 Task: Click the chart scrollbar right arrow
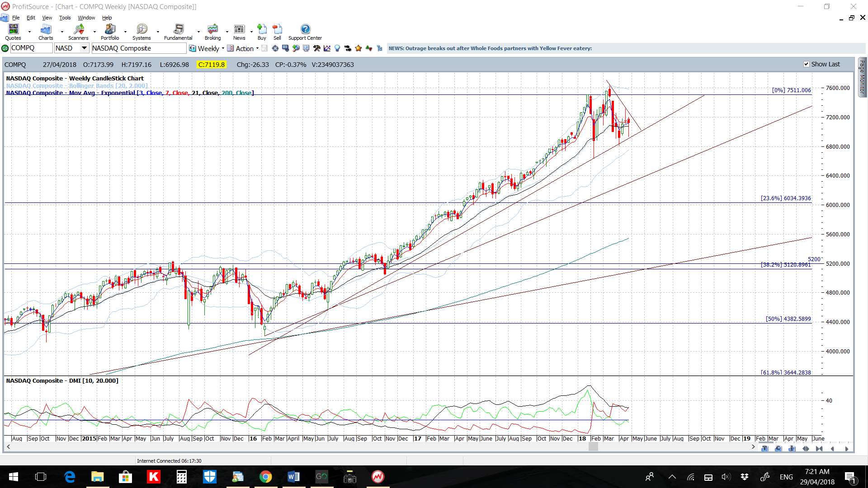click(x=753, y=446)
